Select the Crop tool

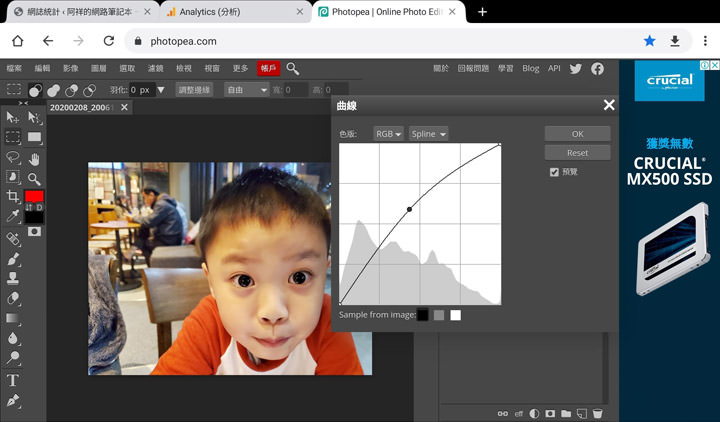[13, 197]
